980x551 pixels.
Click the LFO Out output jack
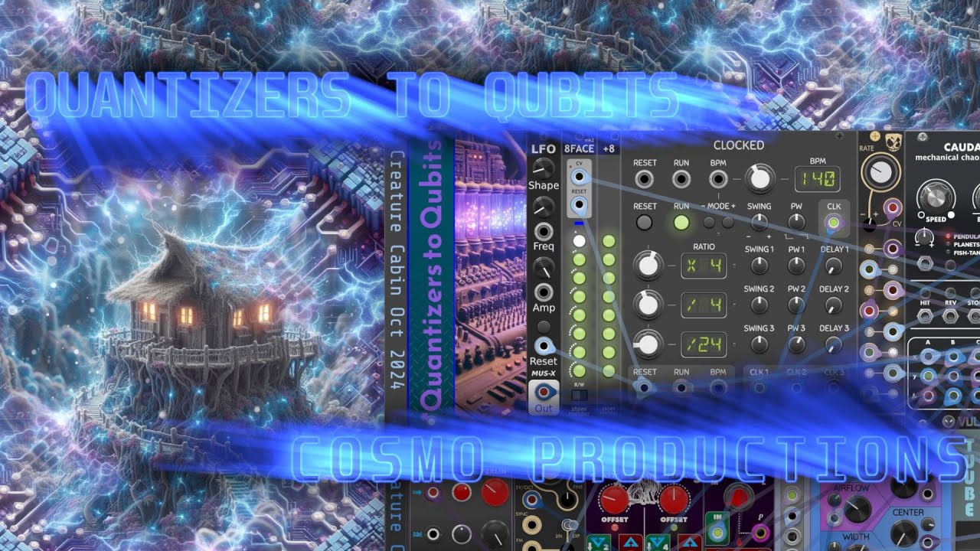[x=544, y=393]
